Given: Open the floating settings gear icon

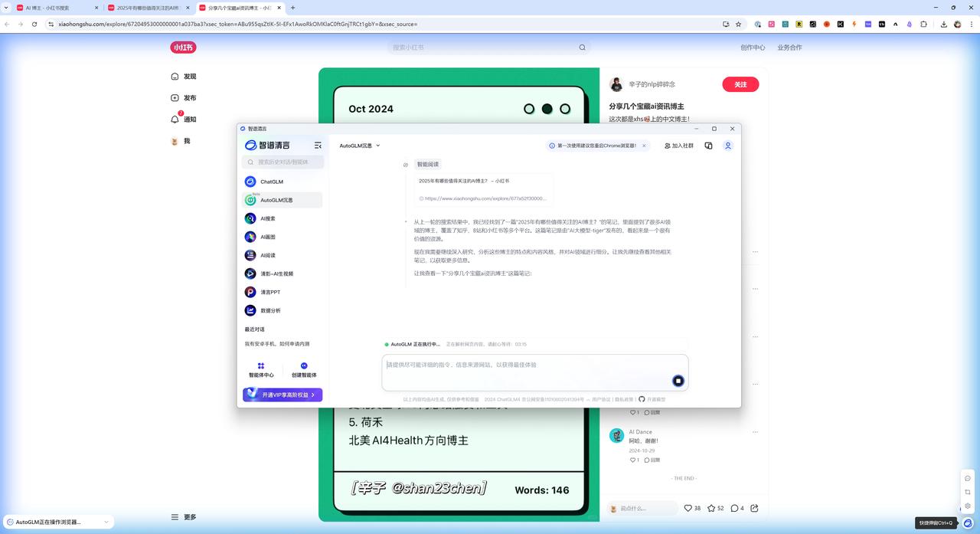Looking at the screenshot, I should coord(968,506).
